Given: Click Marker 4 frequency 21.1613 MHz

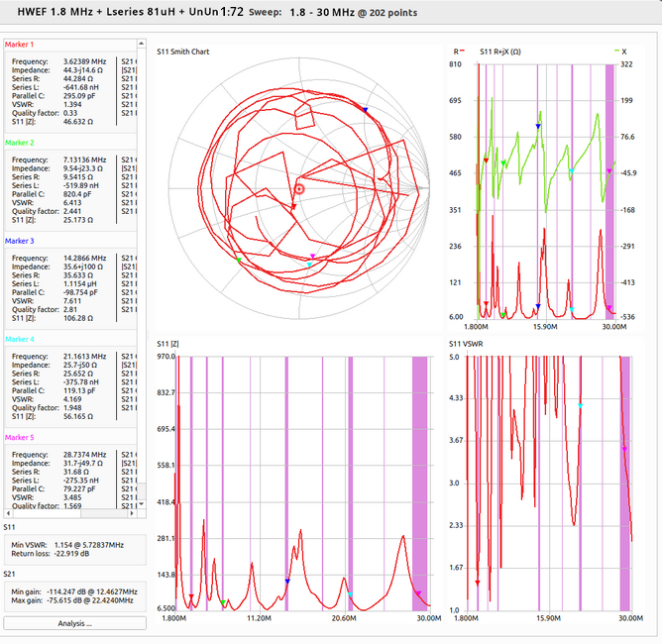Looking at the screenshot, I should (x=85, y=357).
